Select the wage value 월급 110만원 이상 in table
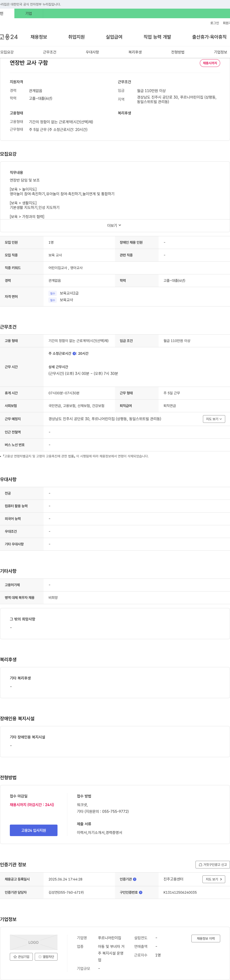The height and width of the screenshot is (980, 230). (177, 341)
